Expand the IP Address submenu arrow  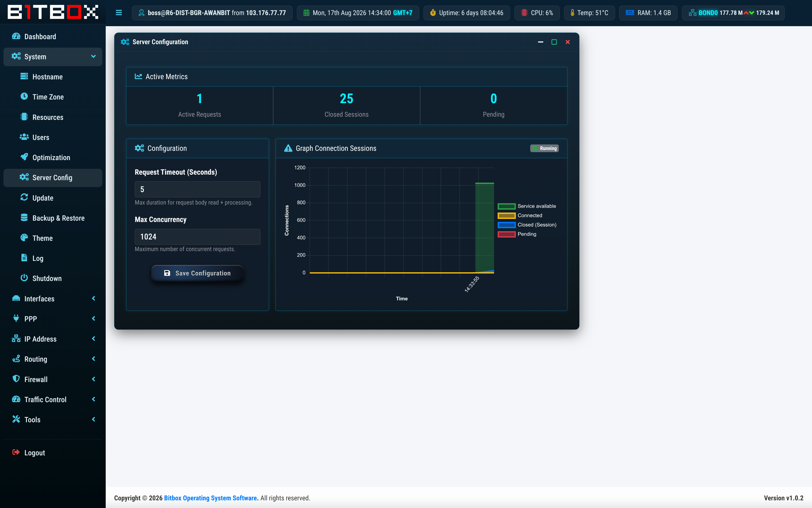pos(94,339)
